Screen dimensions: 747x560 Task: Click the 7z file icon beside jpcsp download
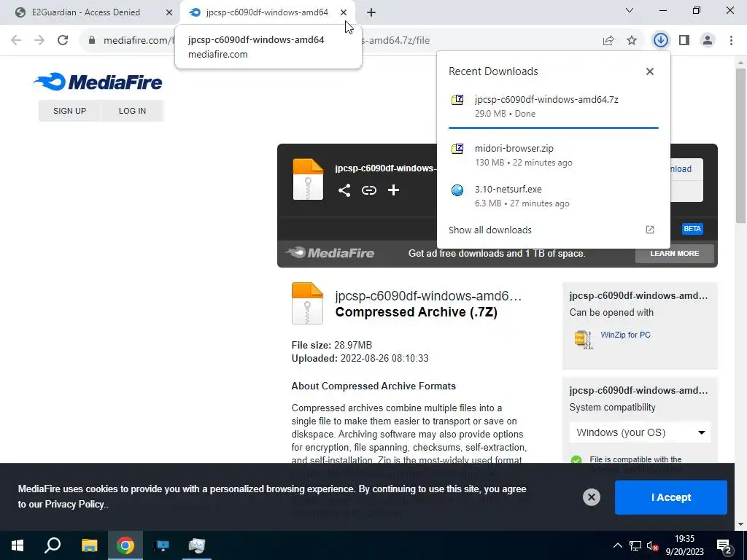[x=457, y=99]
